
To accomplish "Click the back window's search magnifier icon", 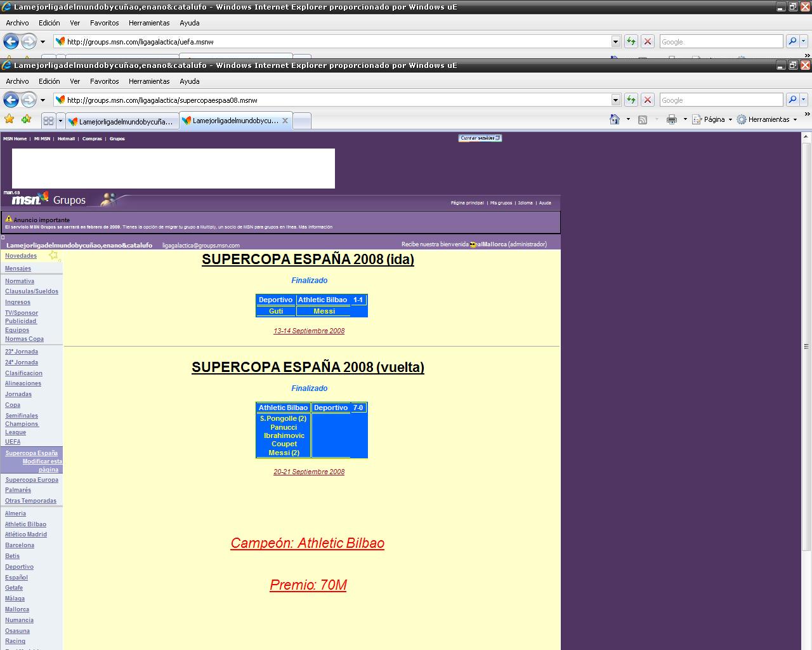I will (792, 41).
